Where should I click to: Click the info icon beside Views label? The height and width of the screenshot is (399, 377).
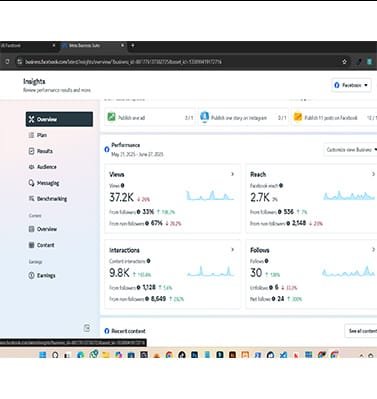click(122, 186)
